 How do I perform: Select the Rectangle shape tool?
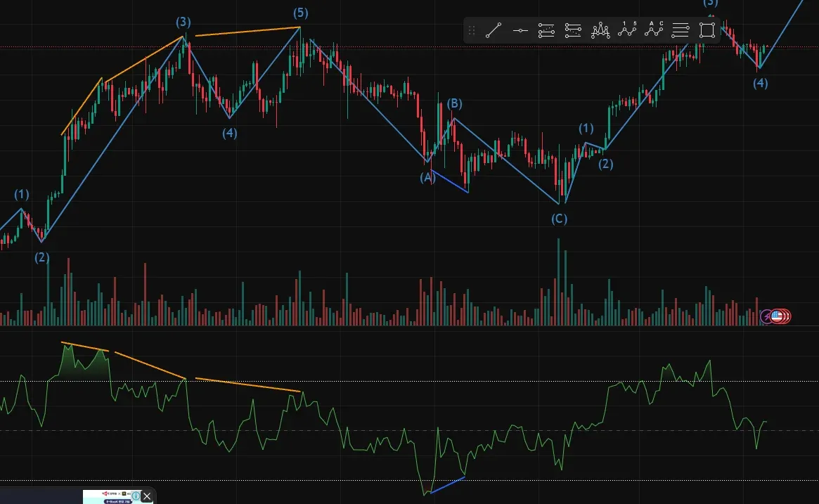707,30
